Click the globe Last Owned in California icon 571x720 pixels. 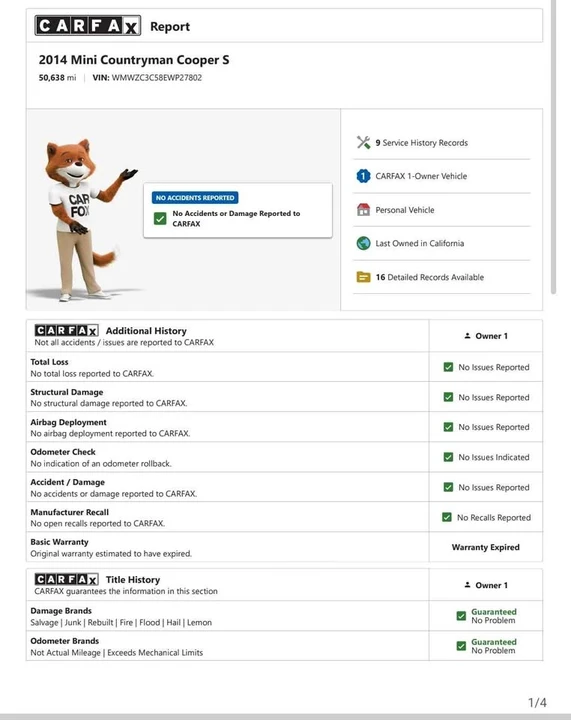pyautogui.click(x=364, y=243)
